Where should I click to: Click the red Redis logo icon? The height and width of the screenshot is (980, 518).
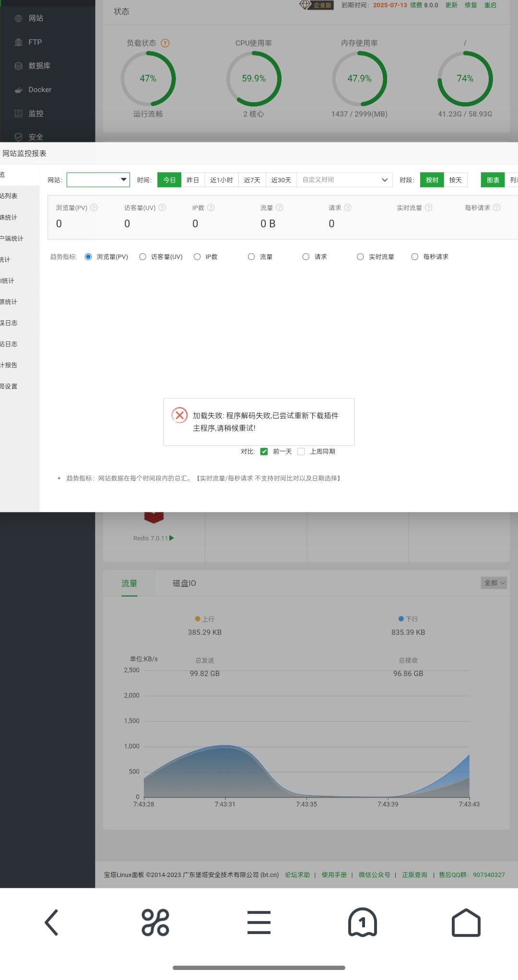coord(154,518)
